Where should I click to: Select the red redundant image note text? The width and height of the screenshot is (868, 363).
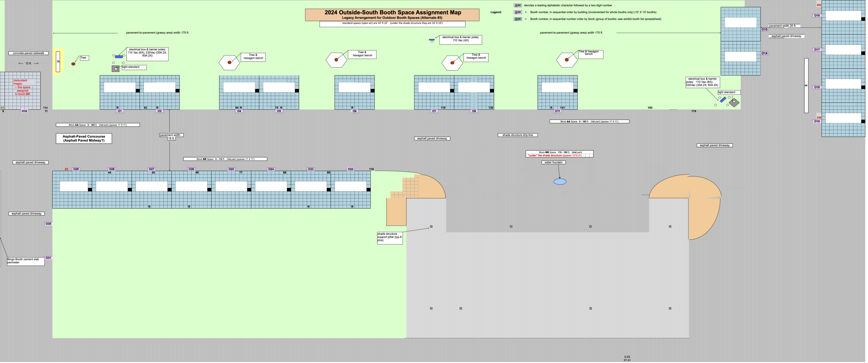tap(22, 87)
